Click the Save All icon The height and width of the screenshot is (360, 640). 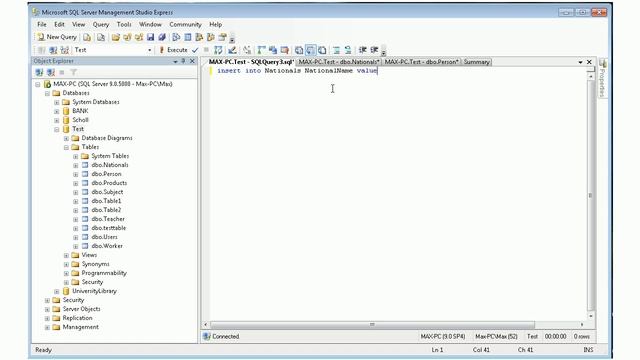click(x=162, y=38)
